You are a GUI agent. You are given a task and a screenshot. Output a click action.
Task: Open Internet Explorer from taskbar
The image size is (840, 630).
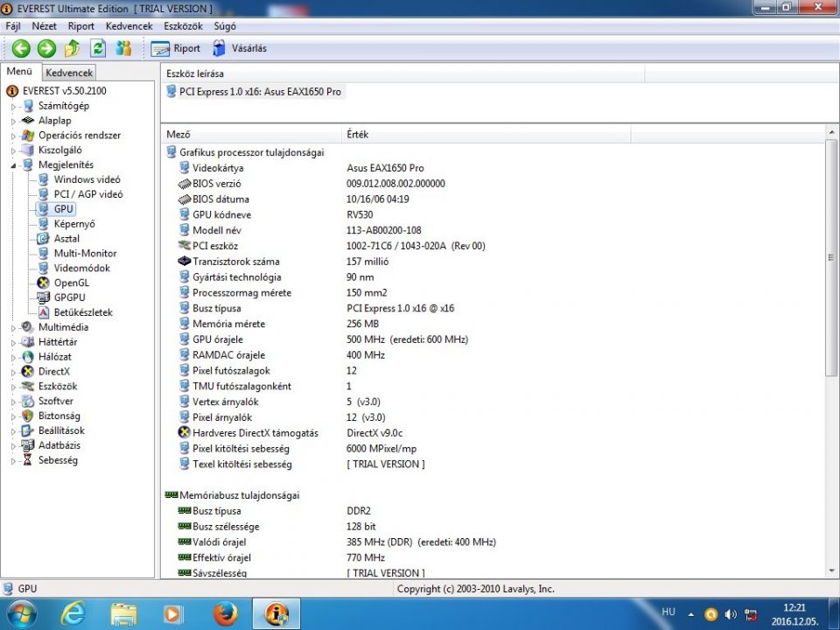72,614
